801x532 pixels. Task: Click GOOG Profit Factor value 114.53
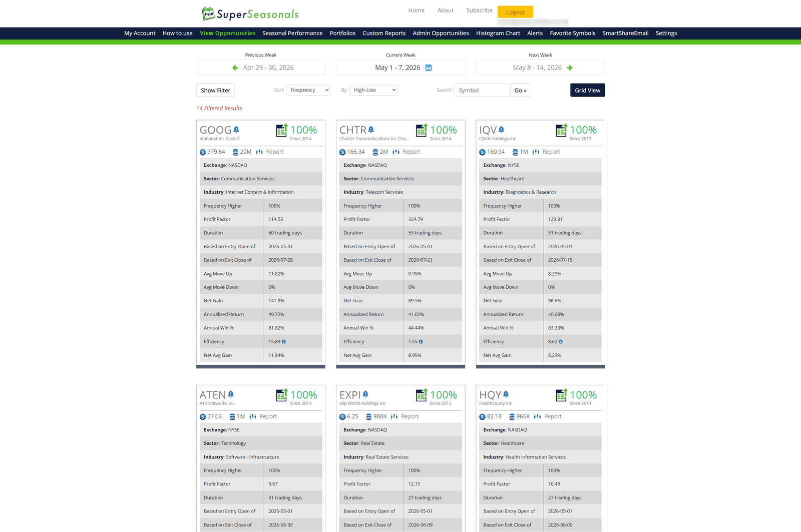[x=276, y=220]
